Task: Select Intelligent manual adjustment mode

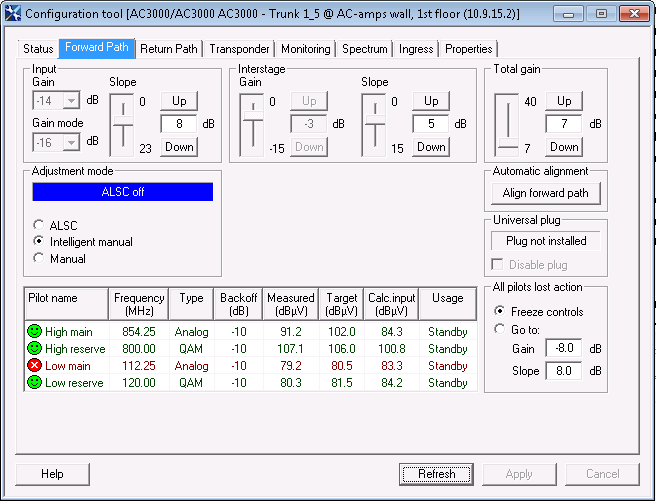Action: (38, 241)
